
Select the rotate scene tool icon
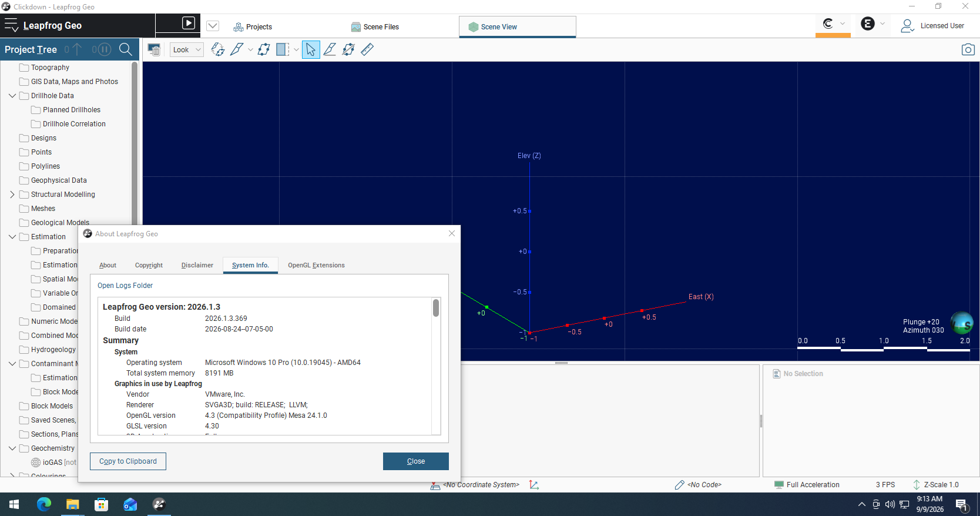click(x=218, y=50)
